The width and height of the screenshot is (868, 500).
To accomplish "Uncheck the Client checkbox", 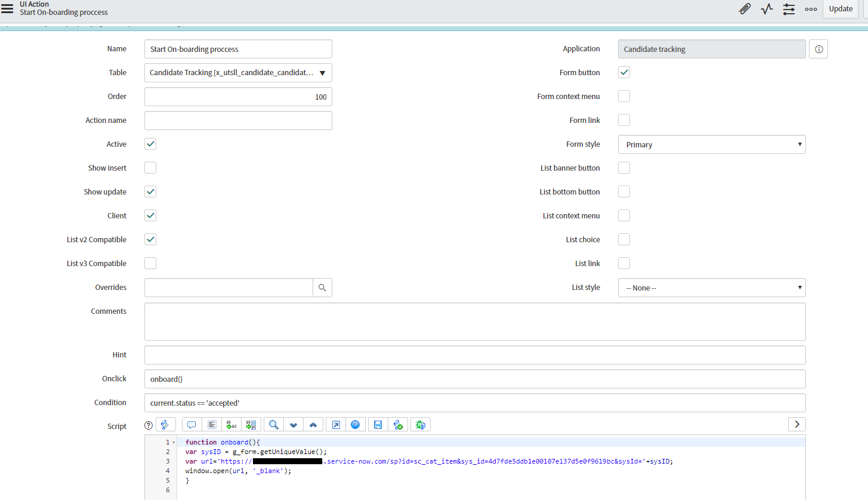I will 150,215.
